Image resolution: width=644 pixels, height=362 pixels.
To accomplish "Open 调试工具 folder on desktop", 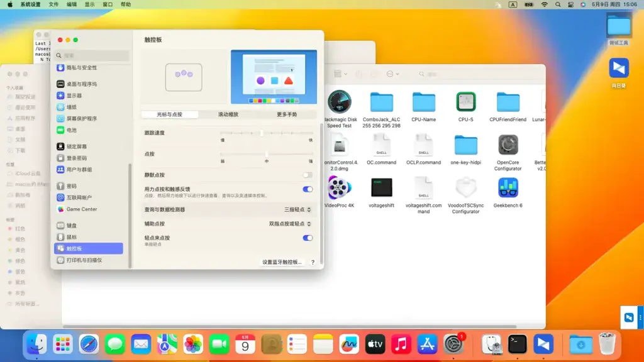I will (619, 26).
